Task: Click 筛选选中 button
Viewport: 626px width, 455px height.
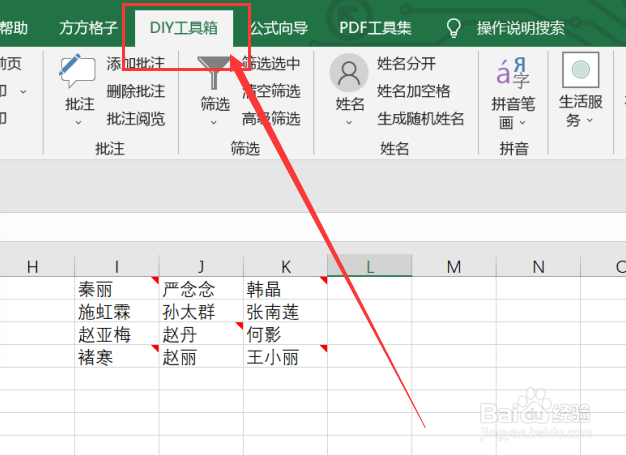Action: tap(271, 63)
